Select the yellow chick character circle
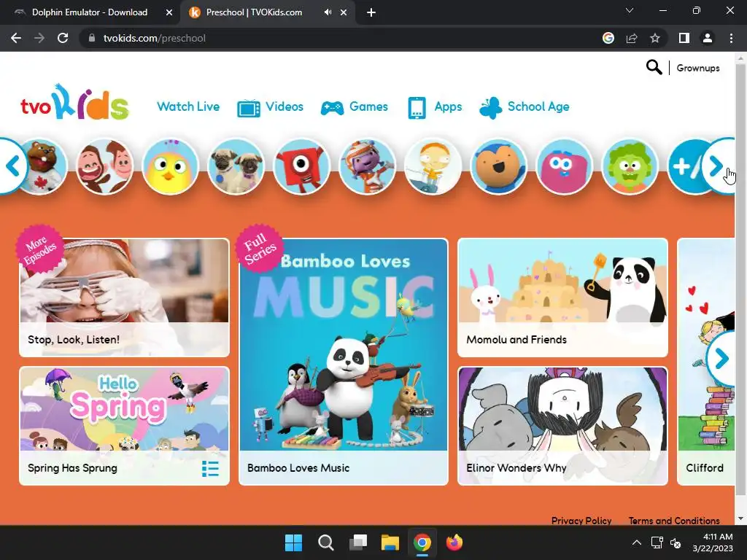The height and width of the screenshot is (560, 747). [170, 167]
